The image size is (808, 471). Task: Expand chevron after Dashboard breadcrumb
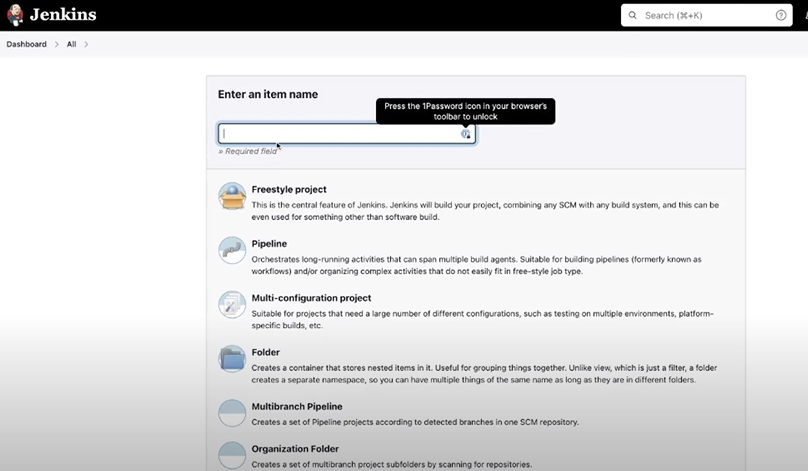pyautogui.click(x=57, y=44)
